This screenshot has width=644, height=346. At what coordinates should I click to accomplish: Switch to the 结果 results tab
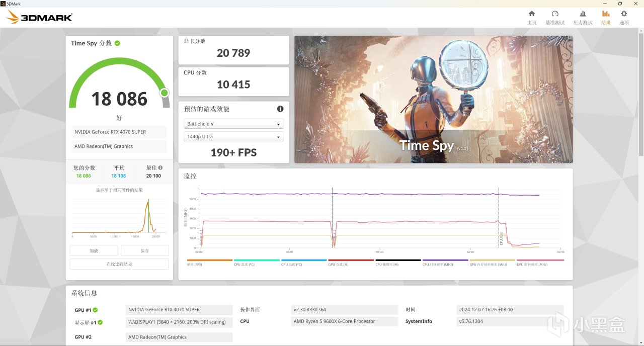(606, 18)
